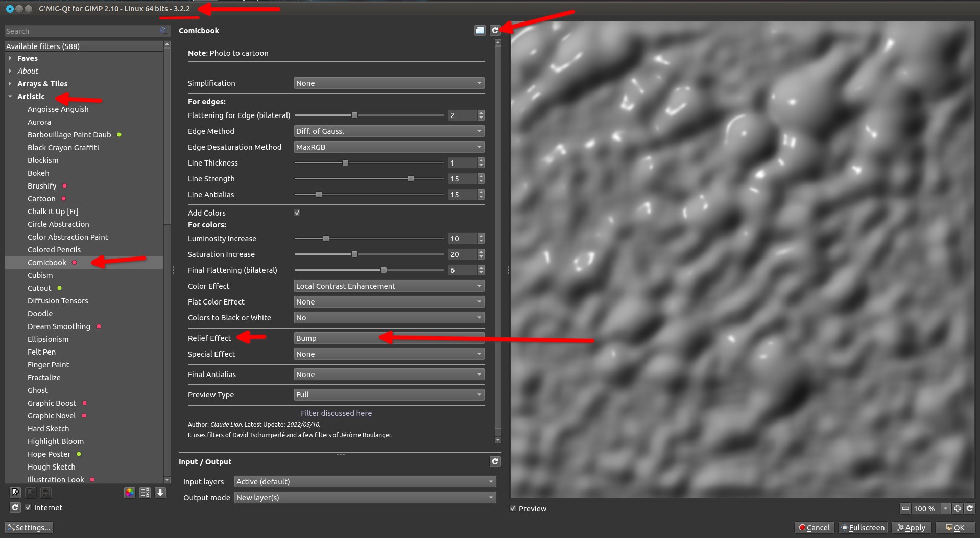Click the color wheel tag selector icon
Viewport: 980px width, 538px height.
130,493
